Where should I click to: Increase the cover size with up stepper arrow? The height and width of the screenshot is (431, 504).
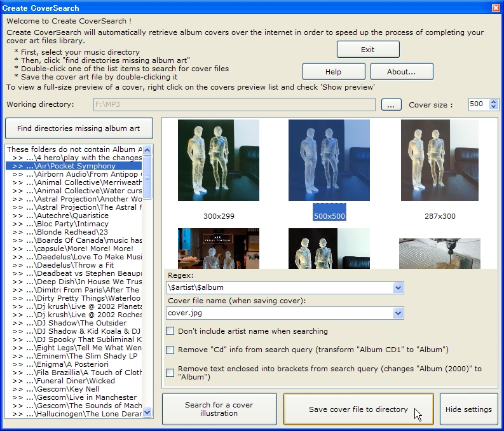tap(494, 102)
